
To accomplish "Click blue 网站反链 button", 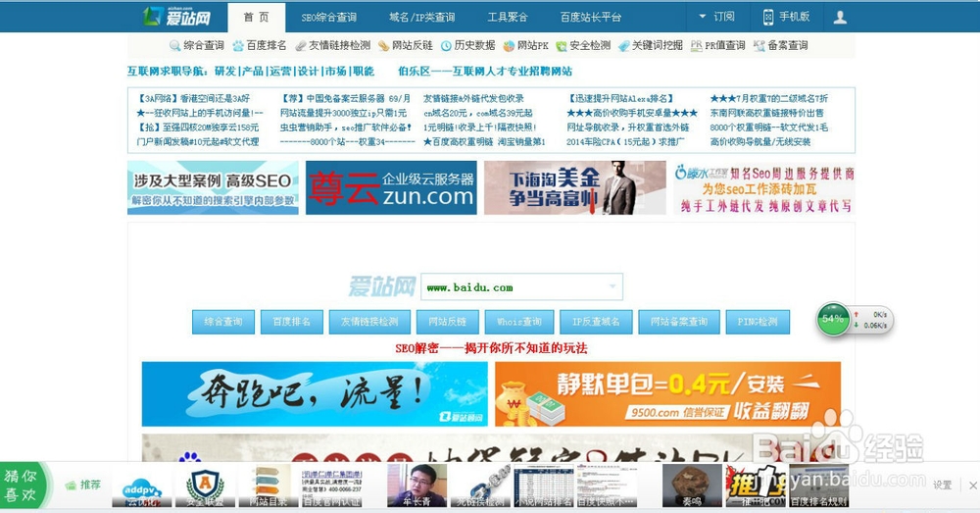I will (x=448, y=322).
